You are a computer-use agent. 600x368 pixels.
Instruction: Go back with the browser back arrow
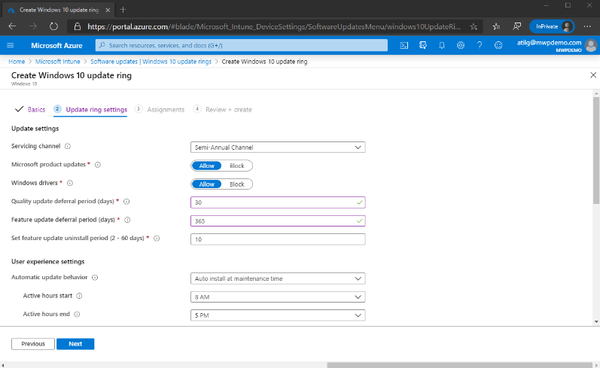(x=12, y=26)
